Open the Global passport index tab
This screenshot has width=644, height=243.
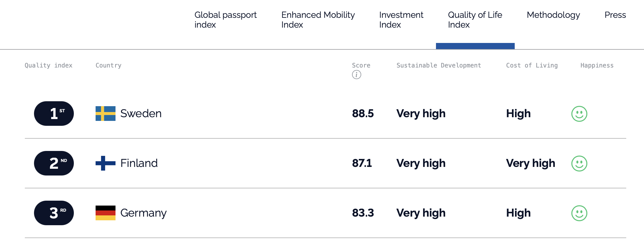pyautogui.click(x=225, y=20)
